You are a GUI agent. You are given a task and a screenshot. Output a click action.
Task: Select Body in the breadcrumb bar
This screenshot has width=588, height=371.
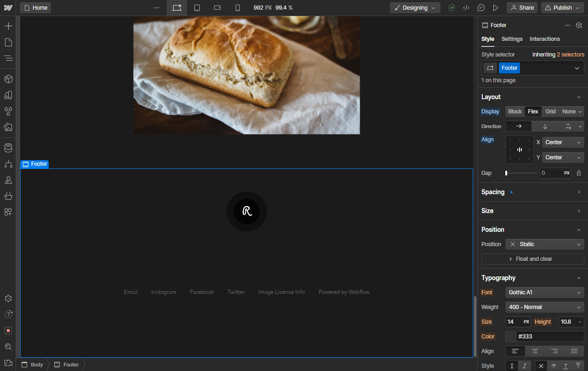click(x=32, y=365)
